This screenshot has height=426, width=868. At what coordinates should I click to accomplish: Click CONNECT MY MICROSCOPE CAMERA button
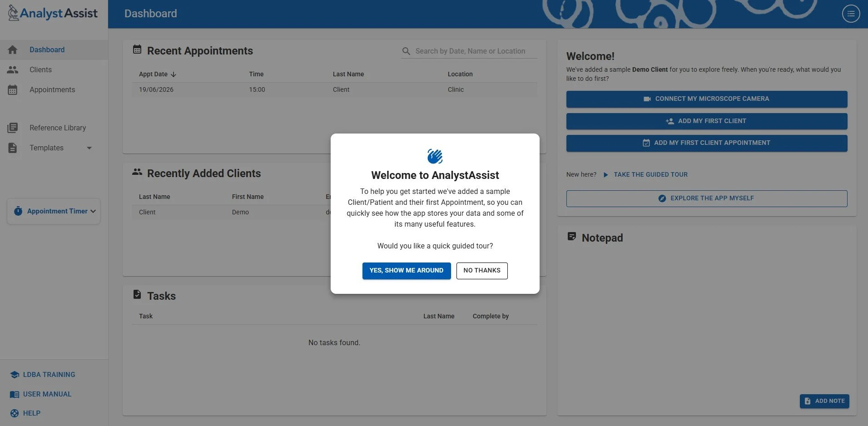click(x=707, y=99)
